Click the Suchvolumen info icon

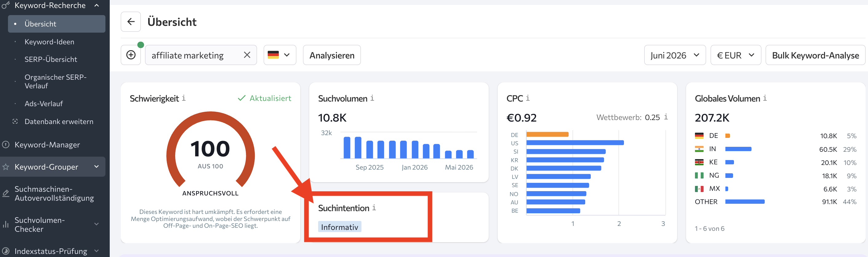pyautogui.click(x=372, y=98)
